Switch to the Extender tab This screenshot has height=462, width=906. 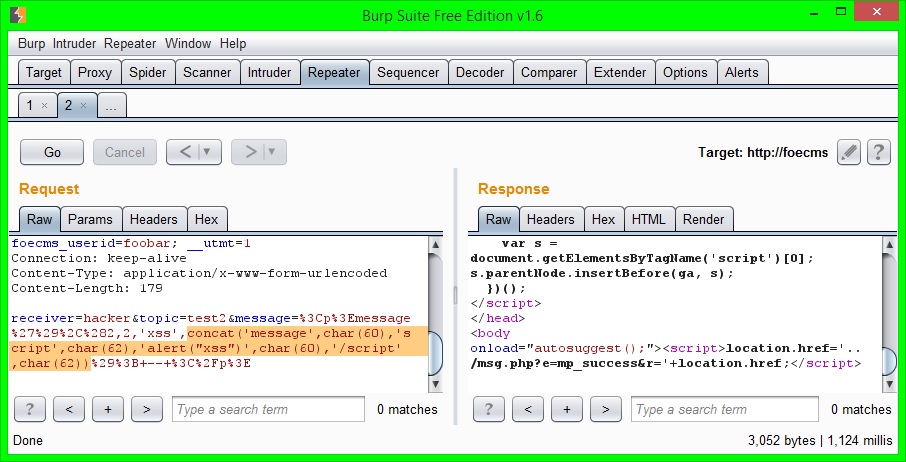(621, 73)
